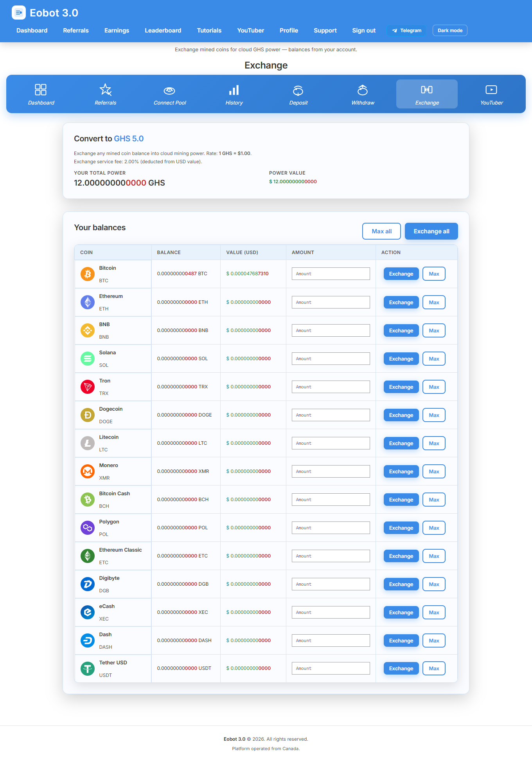Focus Polygon Amount input field

pos(331,528)
